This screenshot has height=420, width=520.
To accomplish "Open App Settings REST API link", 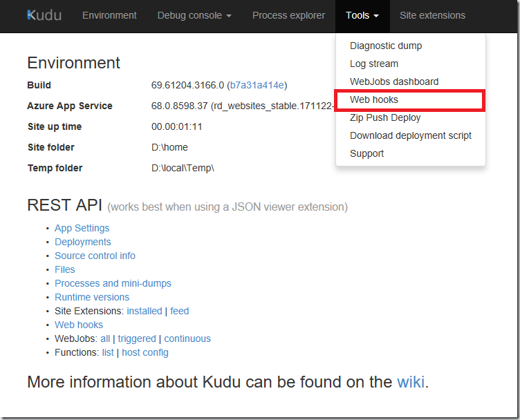I will [x=82, y=228].
